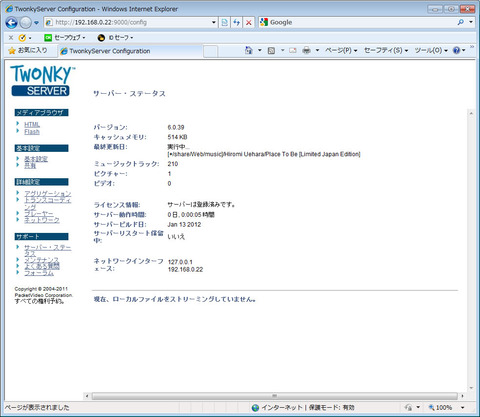
Task: Expand the address bar history dropdown
Action: point(214,22)
